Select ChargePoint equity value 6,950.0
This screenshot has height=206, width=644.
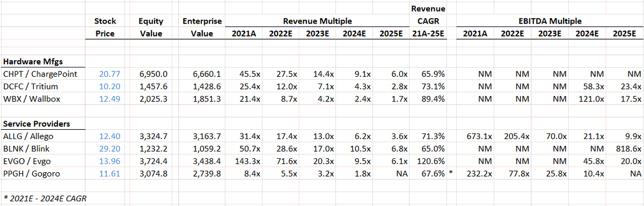154,73
